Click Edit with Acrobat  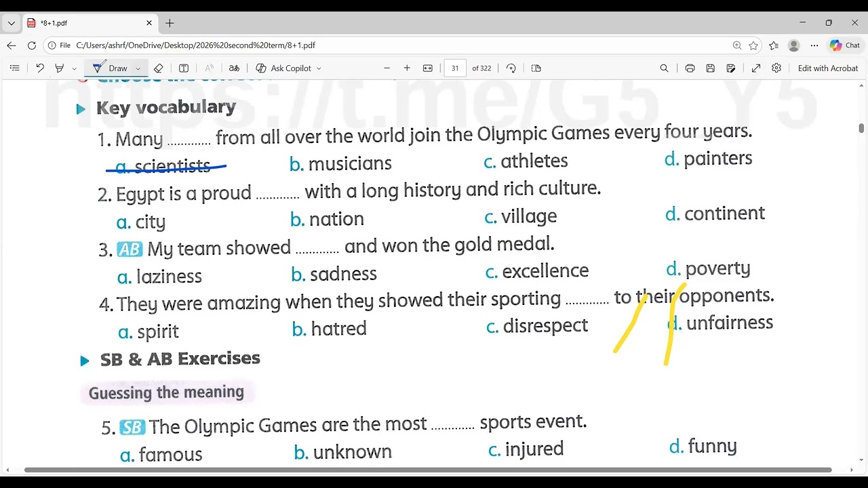pyautogui.click(x=828, y=68)
